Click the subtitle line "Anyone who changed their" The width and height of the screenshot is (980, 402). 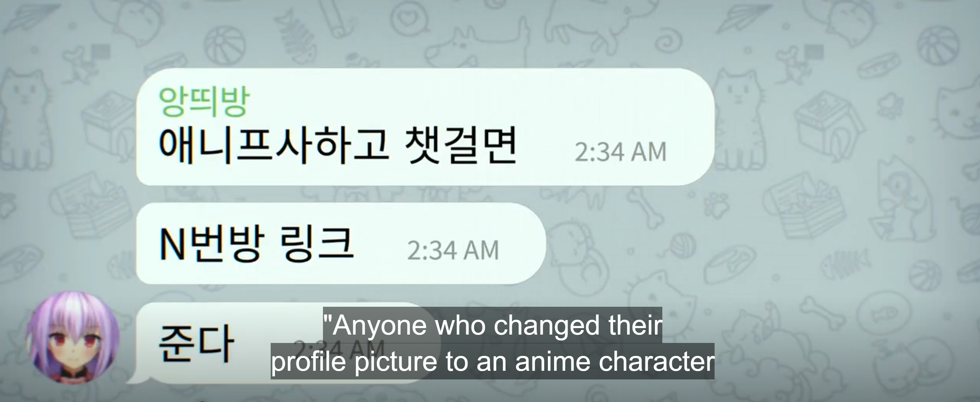[493, 325]
